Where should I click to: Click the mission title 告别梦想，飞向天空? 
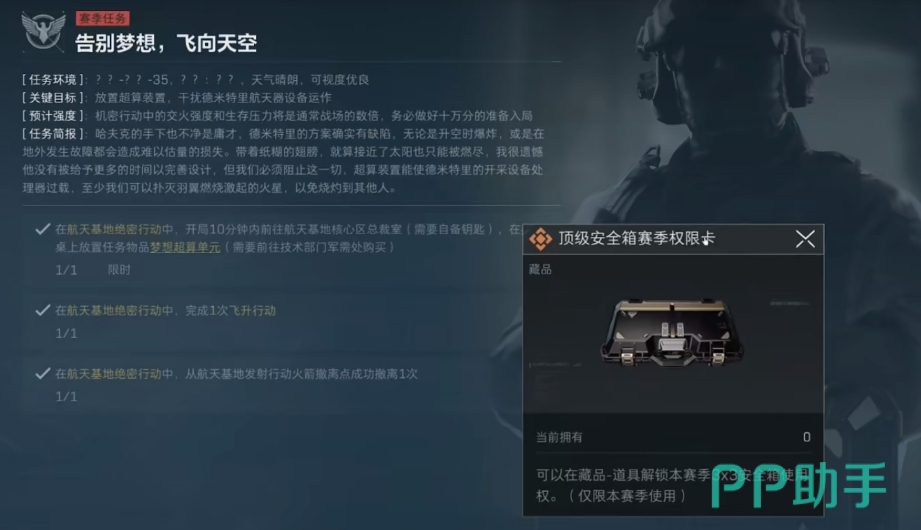pos(166,43)
